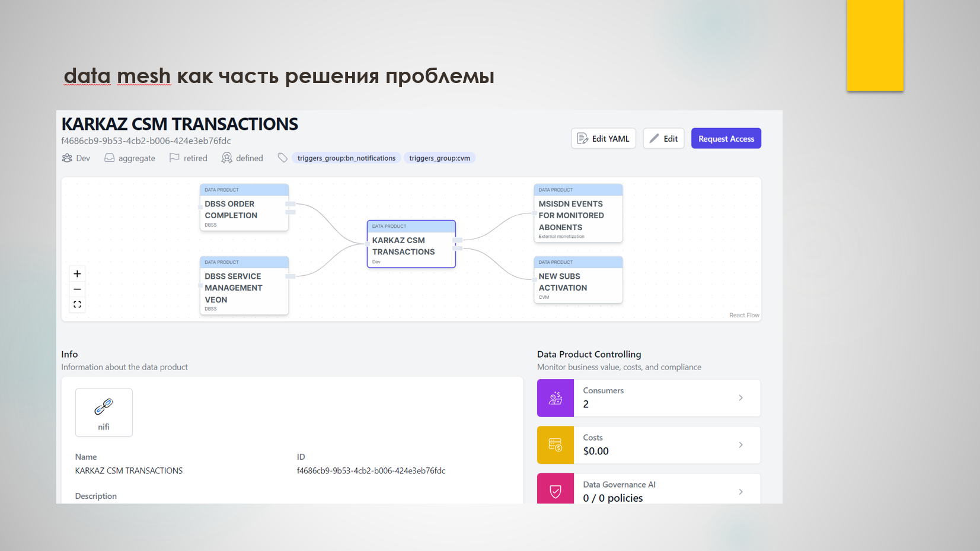Click the yellow Costs icon
The image size is (980, 551).
pos(556,445)
